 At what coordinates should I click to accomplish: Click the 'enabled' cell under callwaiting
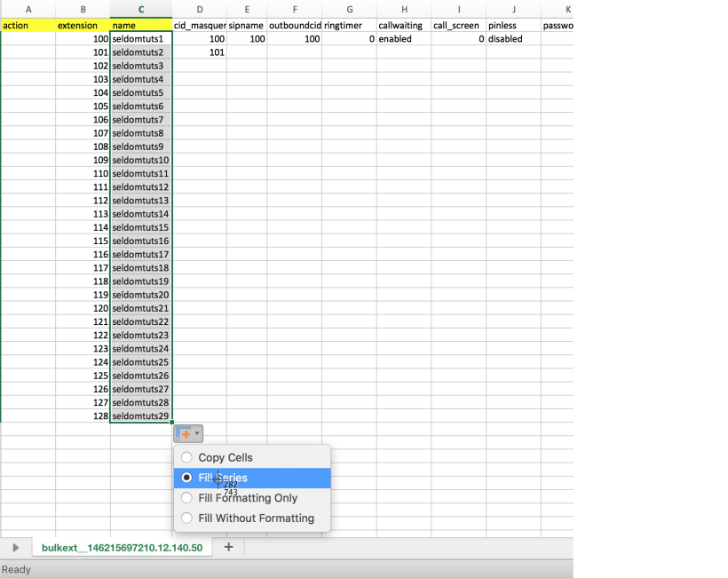click(x=404, y=39)
